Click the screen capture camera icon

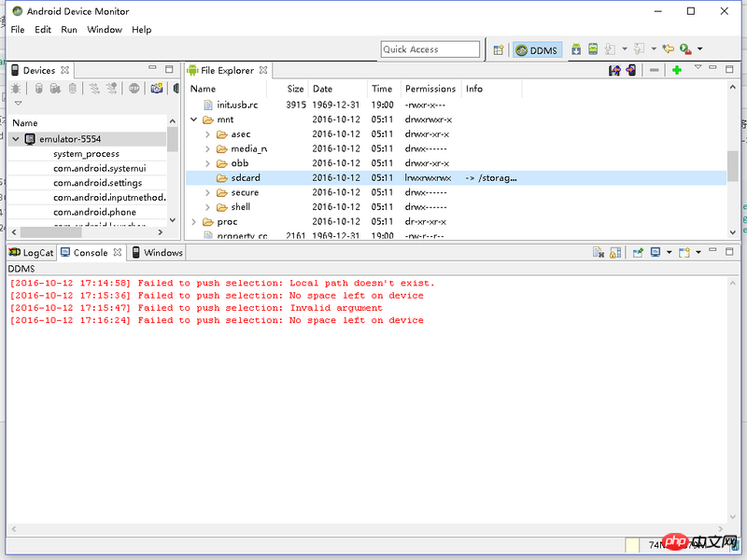click(x=157, y=89)
